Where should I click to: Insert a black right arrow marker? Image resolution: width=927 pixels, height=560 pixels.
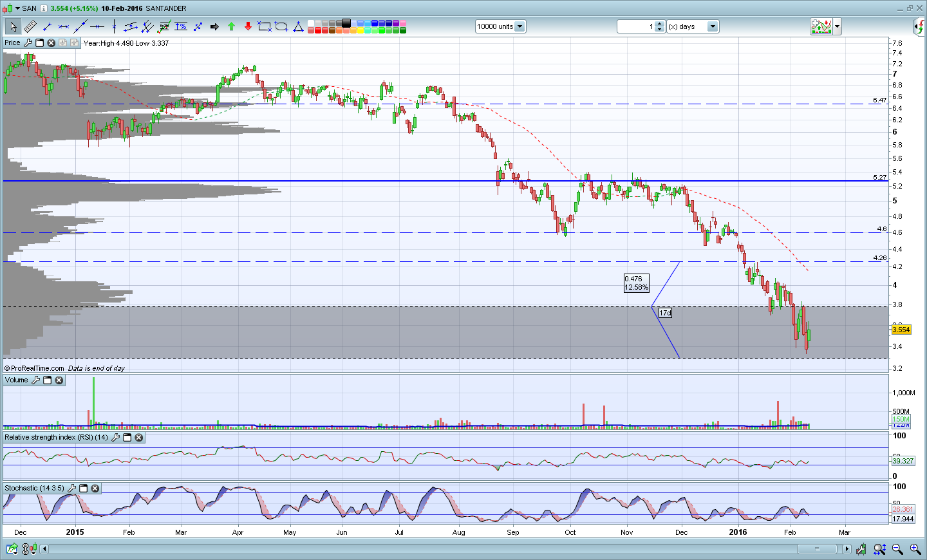coord(214,26)
